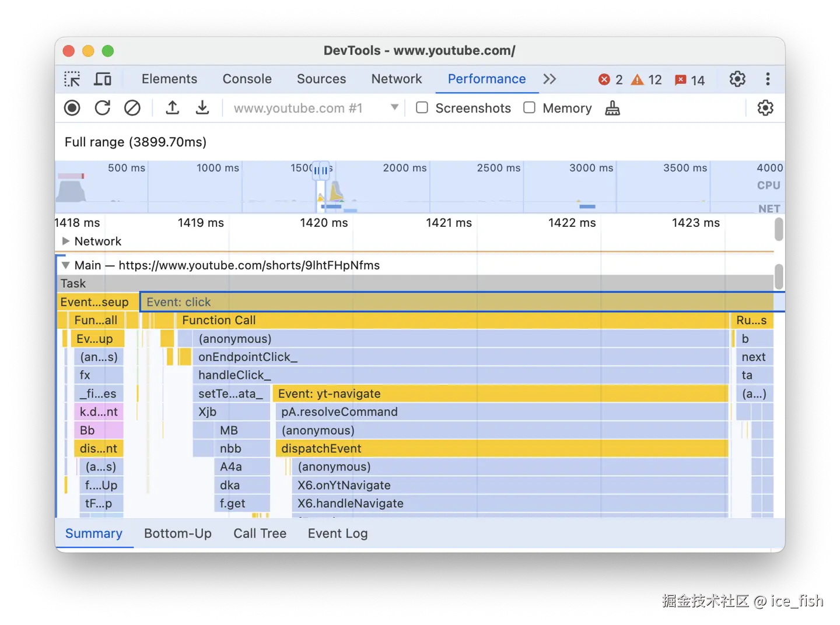Open the Summary tab
The image size is (840, 625).
tap(94, 533)
